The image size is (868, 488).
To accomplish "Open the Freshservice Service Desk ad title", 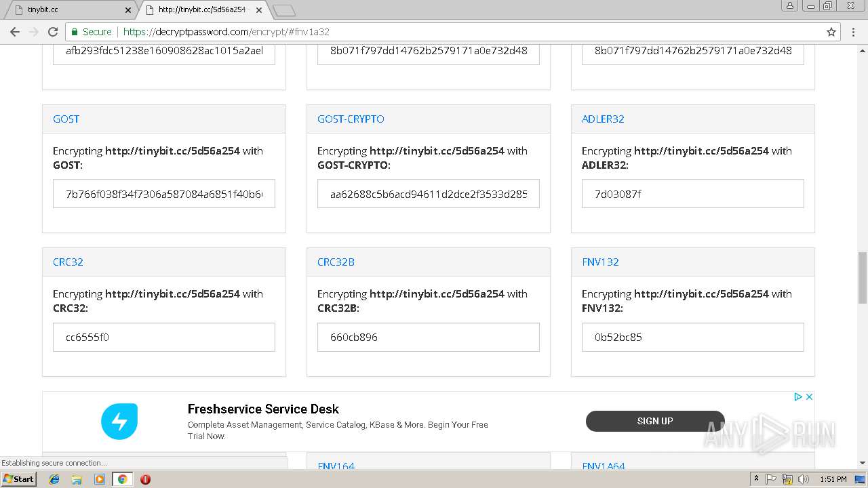I will [x=263, y=409].
